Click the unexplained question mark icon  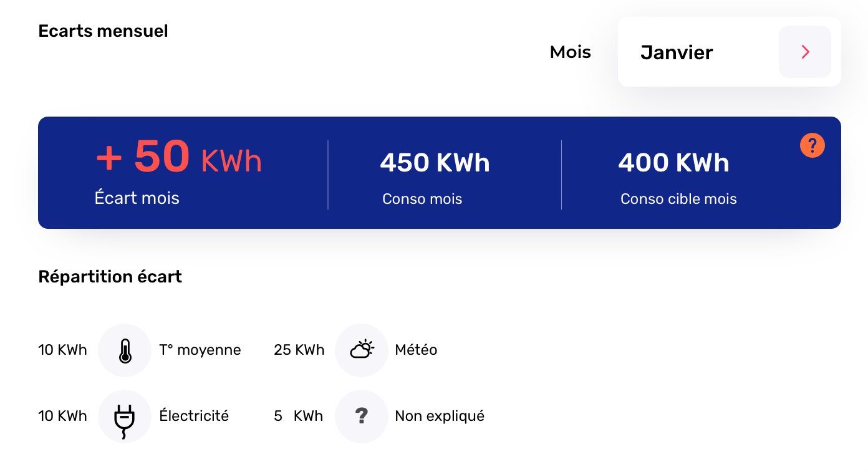[x=362, y=417]
